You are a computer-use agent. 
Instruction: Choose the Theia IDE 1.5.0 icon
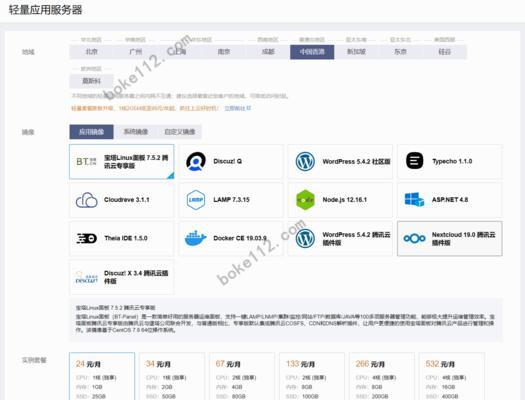pyautogui.click(x=86, y=238)
